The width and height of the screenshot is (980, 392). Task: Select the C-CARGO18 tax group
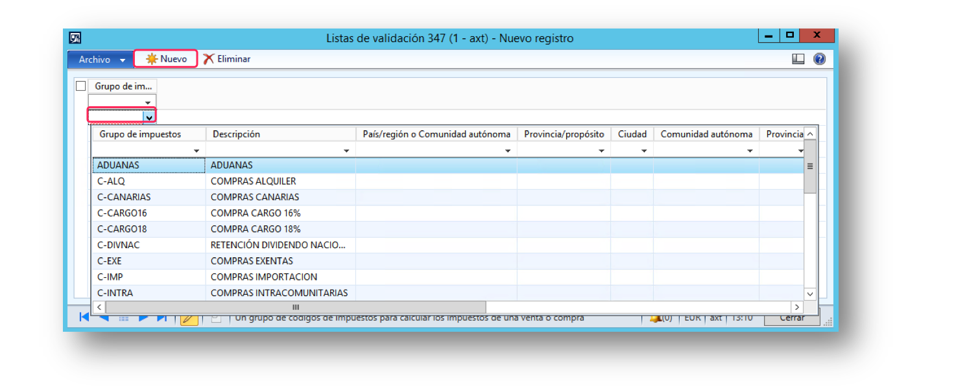click(149, 229)
